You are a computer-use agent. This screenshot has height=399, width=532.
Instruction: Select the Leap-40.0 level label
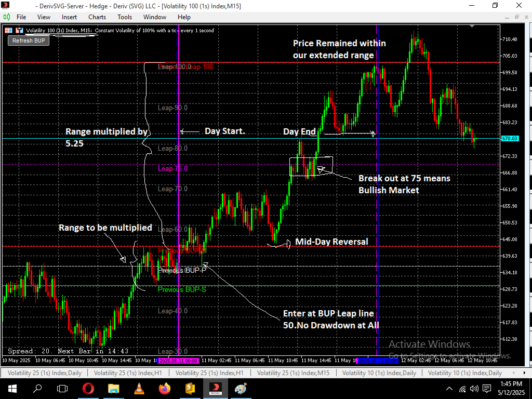(x=172, y=311)
